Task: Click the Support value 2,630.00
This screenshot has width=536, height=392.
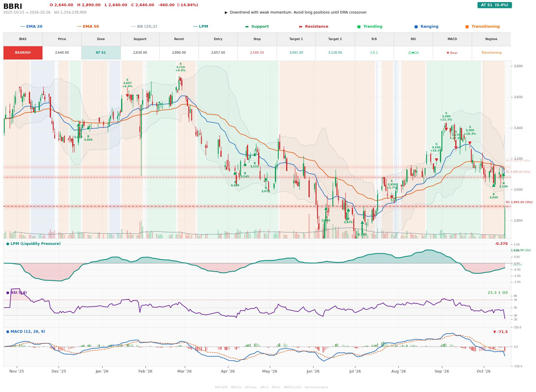Action: pos(140,53)
